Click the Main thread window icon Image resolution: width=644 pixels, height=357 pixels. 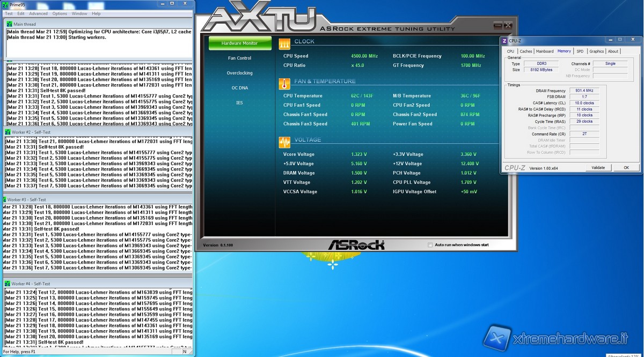[x=9, y=24]
